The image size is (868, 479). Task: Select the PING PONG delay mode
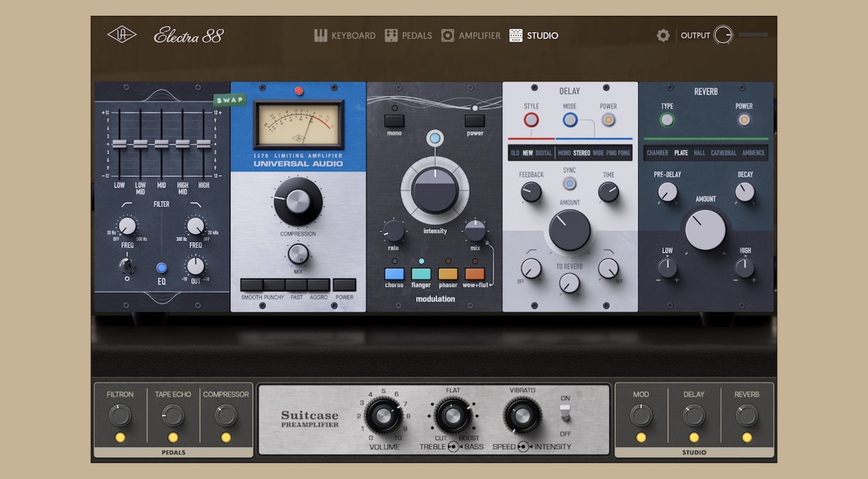pyautogui.click(x=619, y=153)
